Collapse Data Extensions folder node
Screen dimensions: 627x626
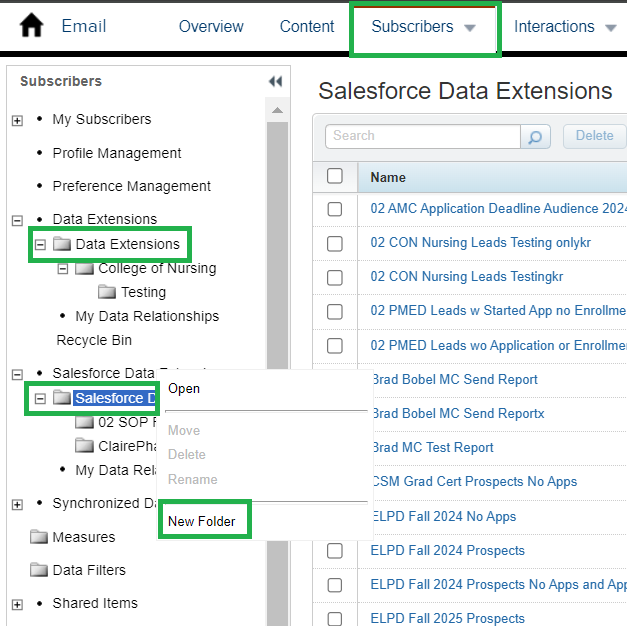40,244
